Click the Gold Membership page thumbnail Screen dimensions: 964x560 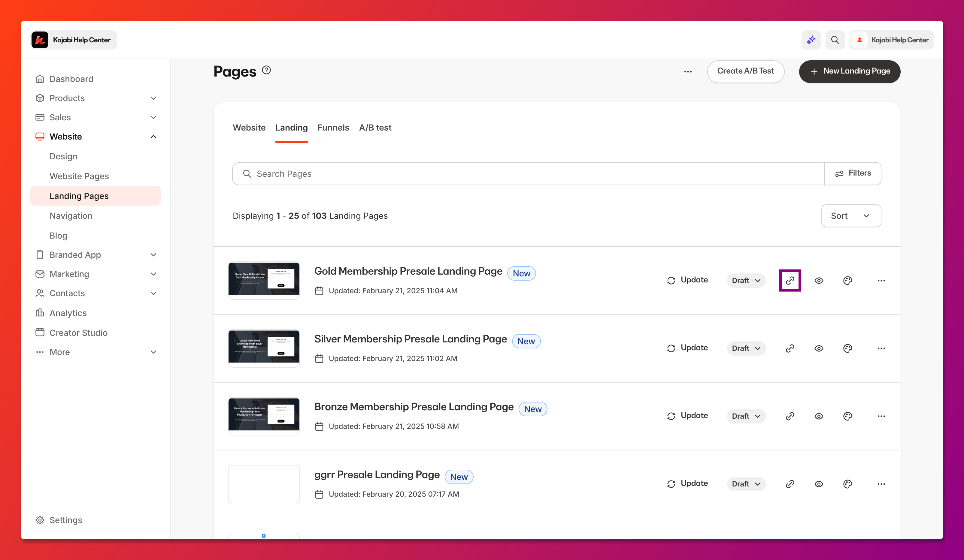264,281
